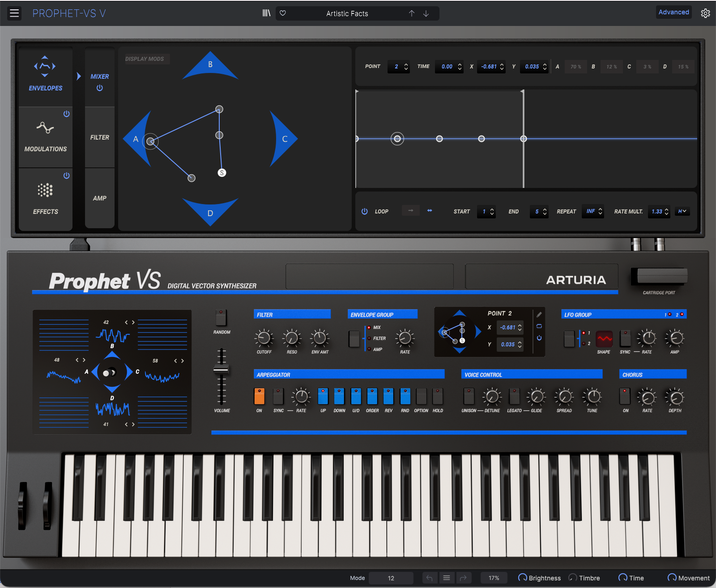
Task: Click the Brightness macro knob
Action: (x=522, y=578)
